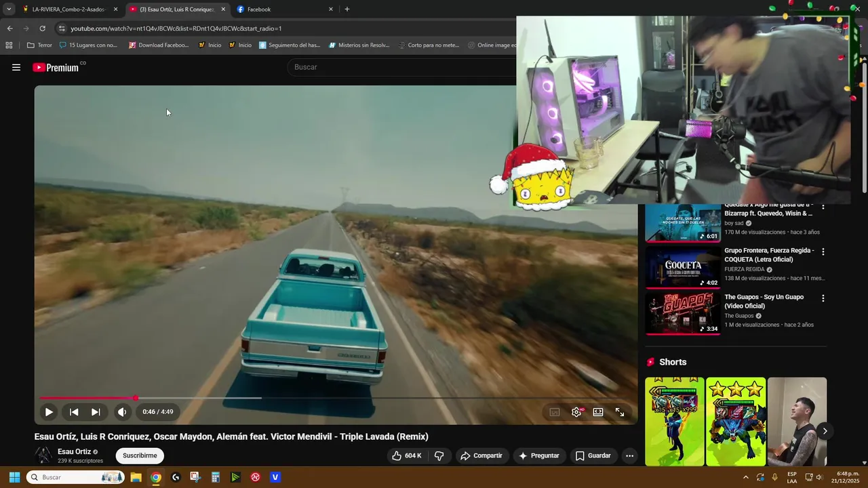The width and height of the screenshot is (868, 488).
Task: Open more actions ellipsis under video
Action: click(629, 455)
